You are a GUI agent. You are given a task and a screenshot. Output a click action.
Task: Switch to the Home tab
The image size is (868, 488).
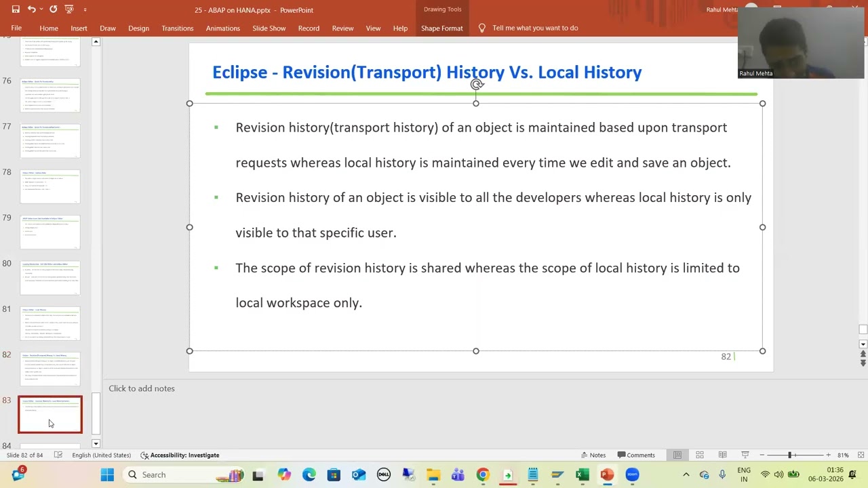pos(49,28)
